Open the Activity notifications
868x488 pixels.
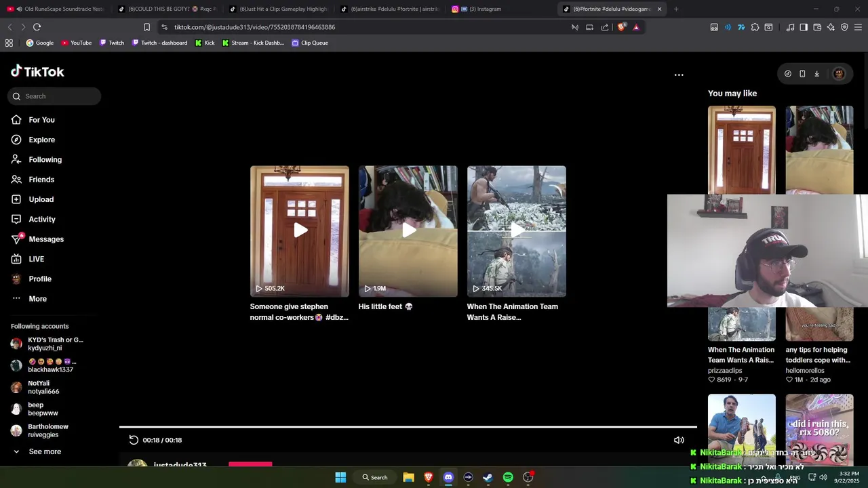pyautogui.click(x=33, y=219)
